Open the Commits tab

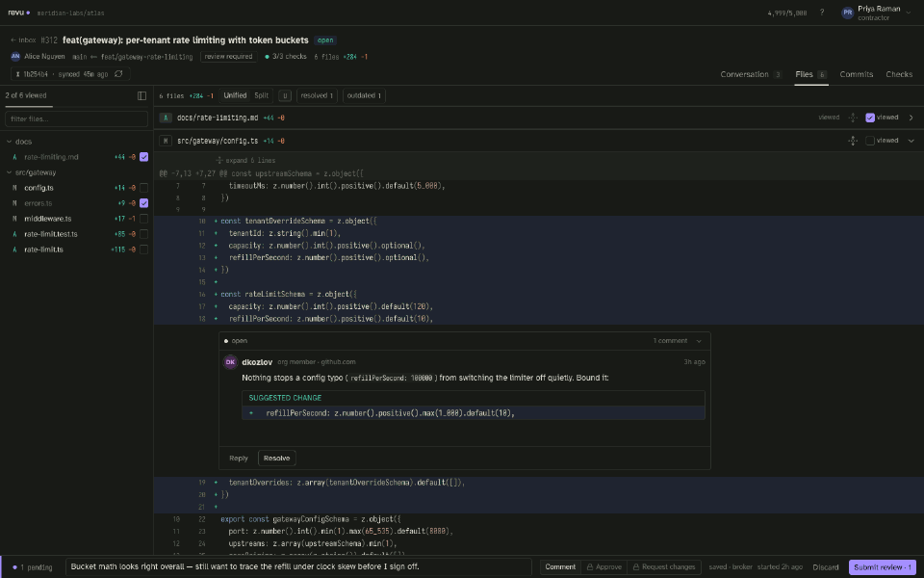point(857,74)
